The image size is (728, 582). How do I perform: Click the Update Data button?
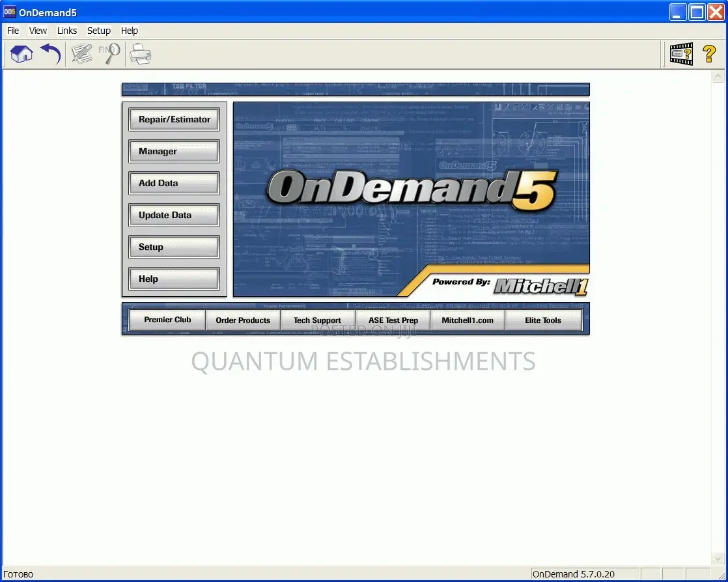(174, 215)
